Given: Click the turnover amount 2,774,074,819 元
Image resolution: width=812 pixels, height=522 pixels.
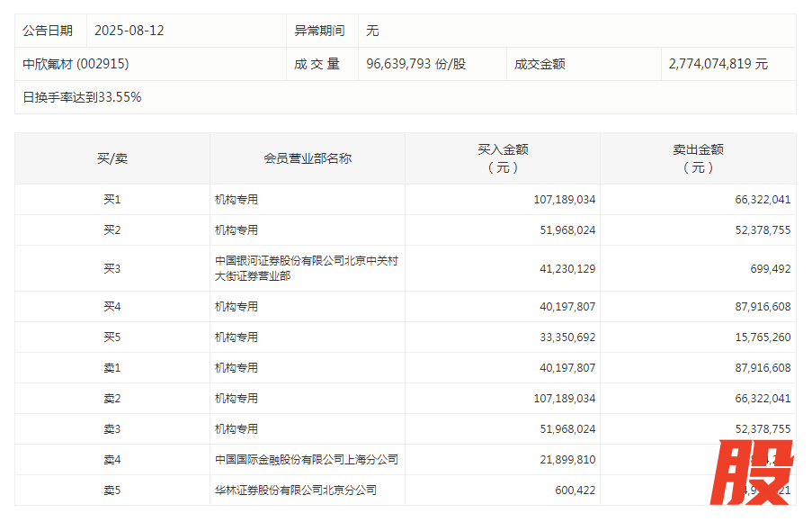Looking at the screenshot, I should pyautogui.click(x=718, y=64).
